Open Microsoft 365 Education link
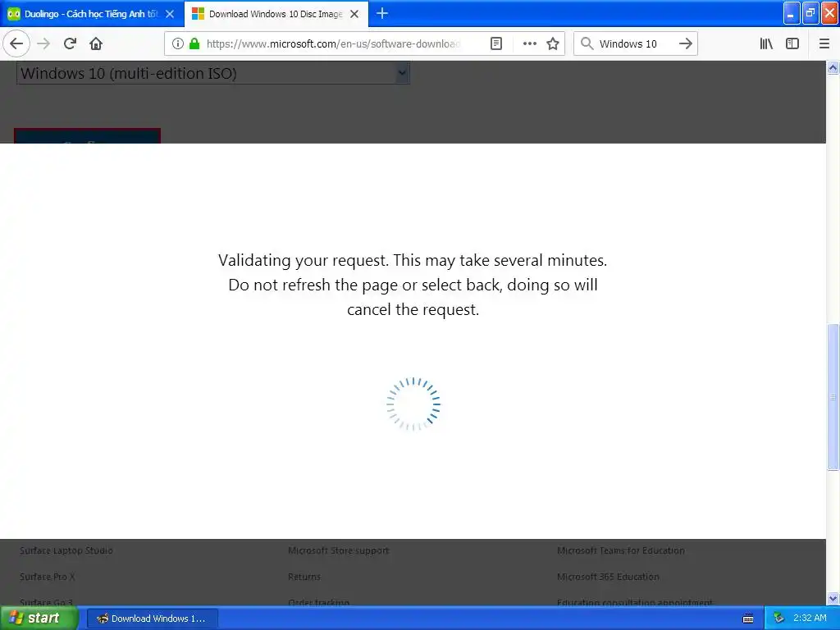This screenshot has height=630, width=840. [608, 577]
